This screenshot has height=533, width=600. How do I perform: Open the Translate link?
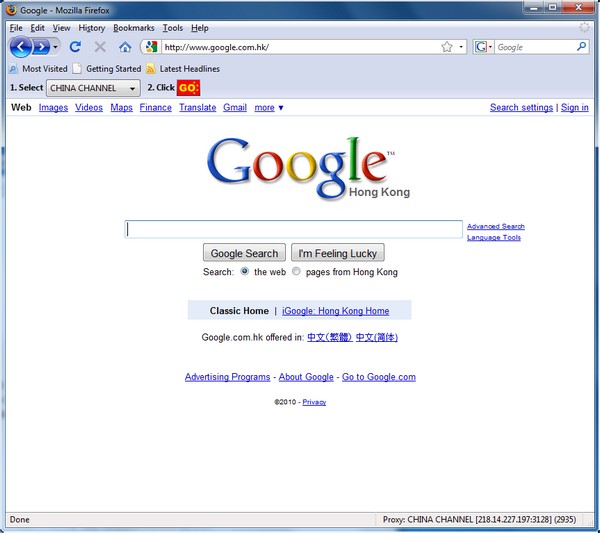[197, 108]
